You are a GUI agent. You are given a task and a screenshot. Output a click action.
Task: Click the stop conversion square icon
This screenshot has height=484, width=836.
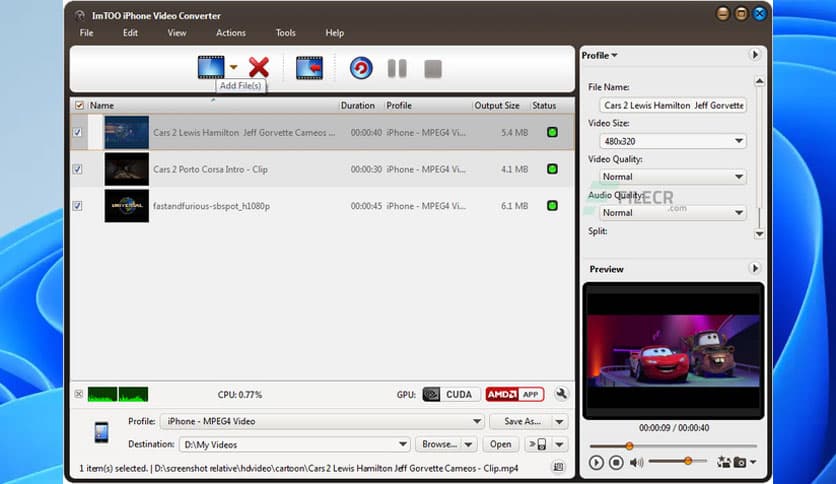pos(433,69)
